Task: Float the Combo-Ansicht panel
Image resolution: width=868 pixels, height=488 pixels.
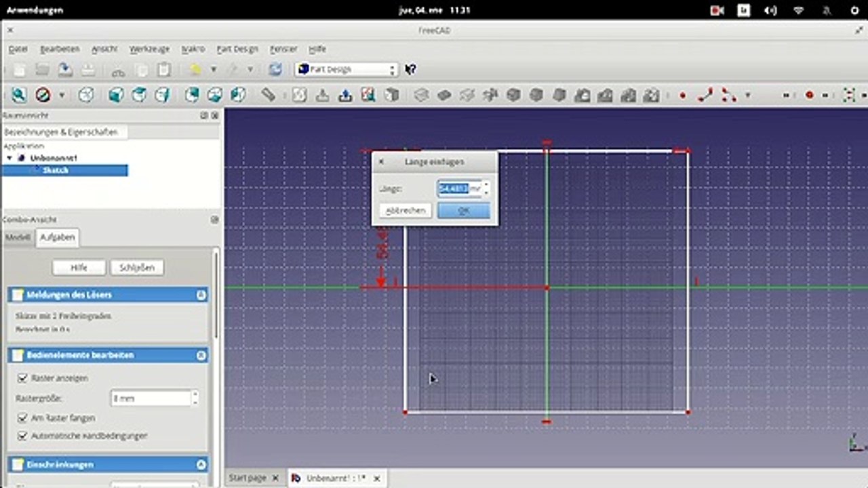Action: tap(214, 220)
